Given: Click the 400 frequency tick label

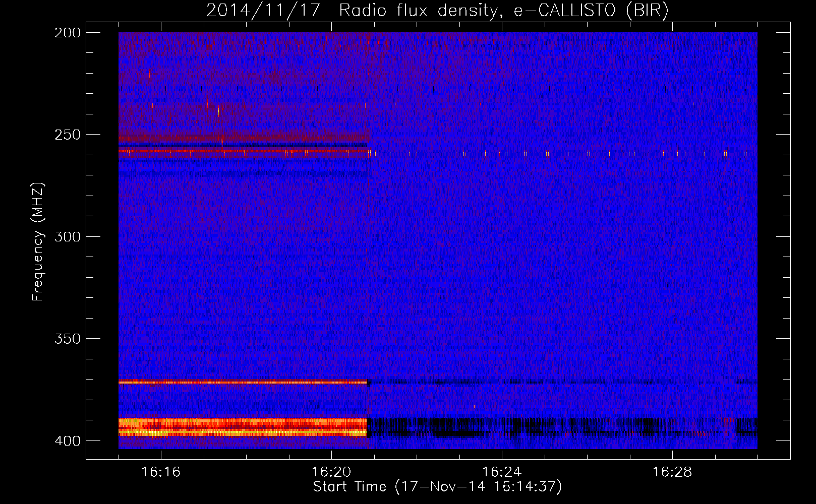Looking at the screenshot, I should pyautogui.click(x=68, y=440).
